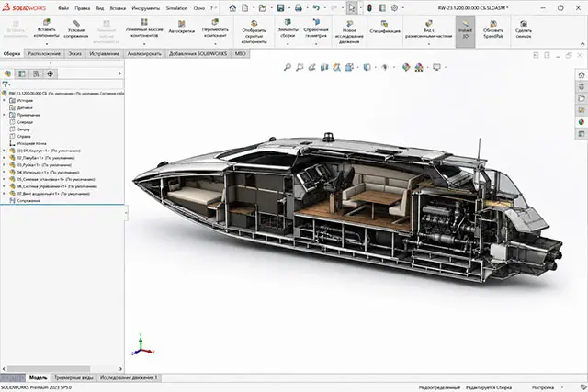Viewport: 588px width, 392px height.
Task: Open Options gear icon in top toolbar
Action: (394, 8)
